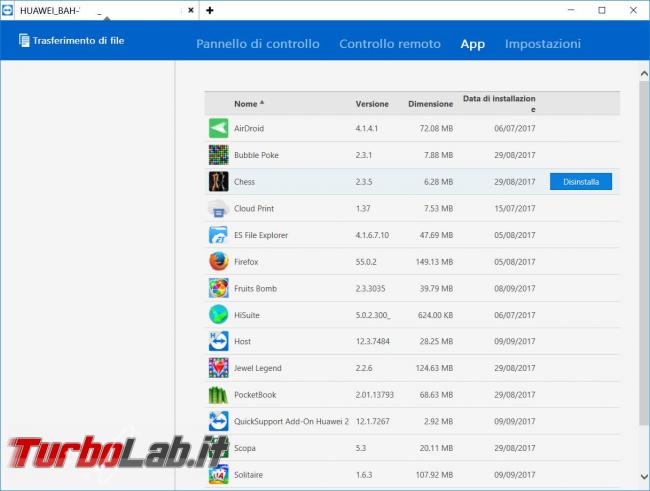Click Scopa version 5.3

(x=361, y=448)
